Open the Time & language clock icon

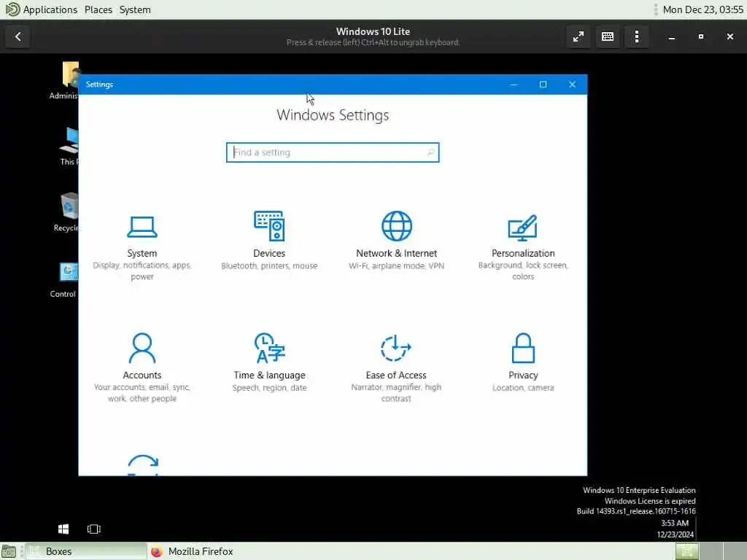269,348
